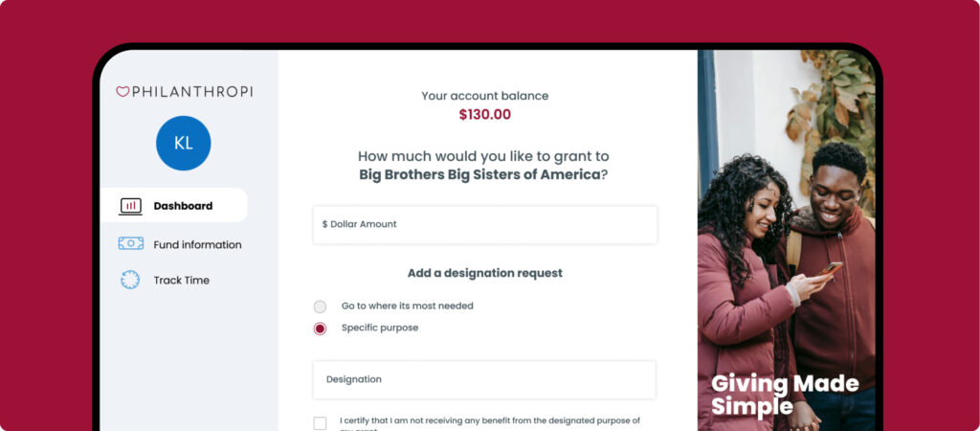Click the Fund information money icon
This screenshot has width=980, height=431.
pos(130,244)
